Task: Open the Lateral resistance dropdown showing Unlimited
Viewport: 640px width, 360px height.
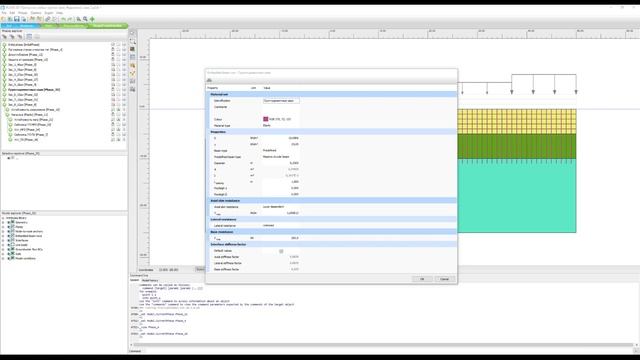Action: pyautogui.click(x=281, y=225)
